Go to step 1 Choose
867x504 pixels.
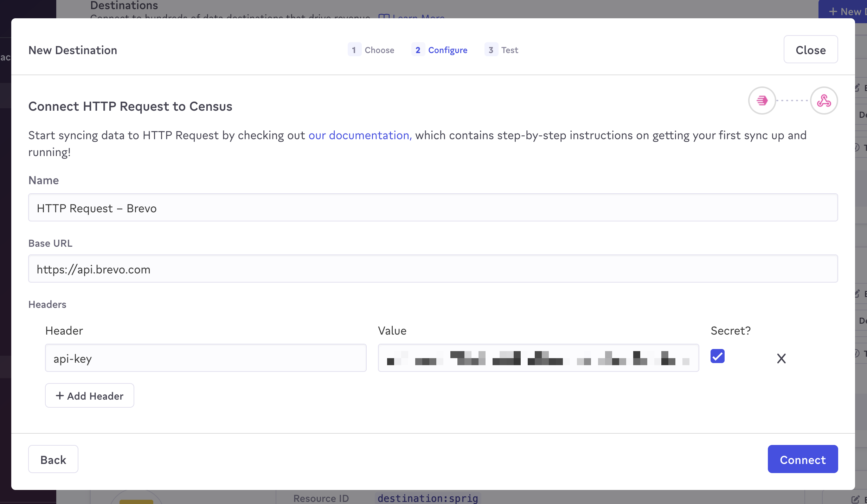tap(379, 50)
